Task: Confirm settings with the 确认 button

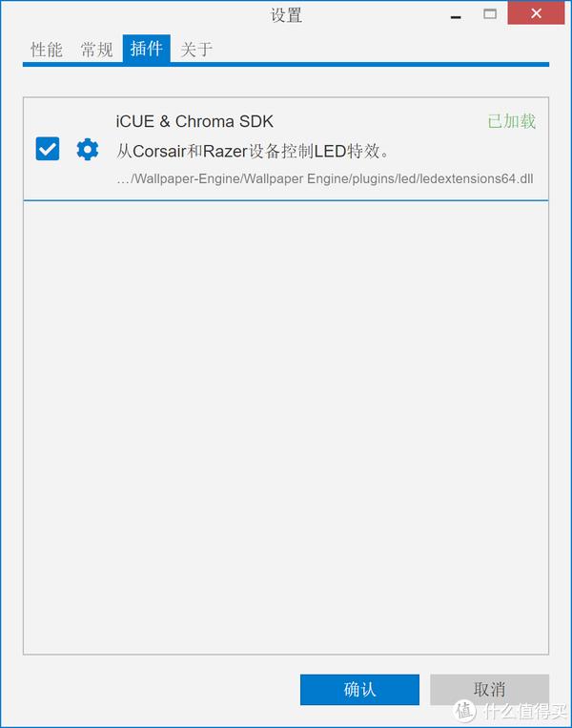Action: pos(359,690)
